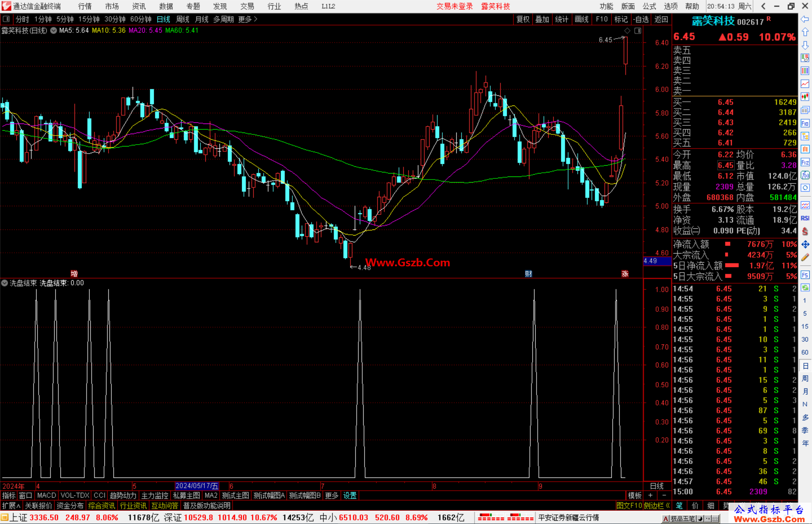Toggle the punctuation mode button in IME bar
The height and width of the screenshot is (524, 812).
pos(707,519)
